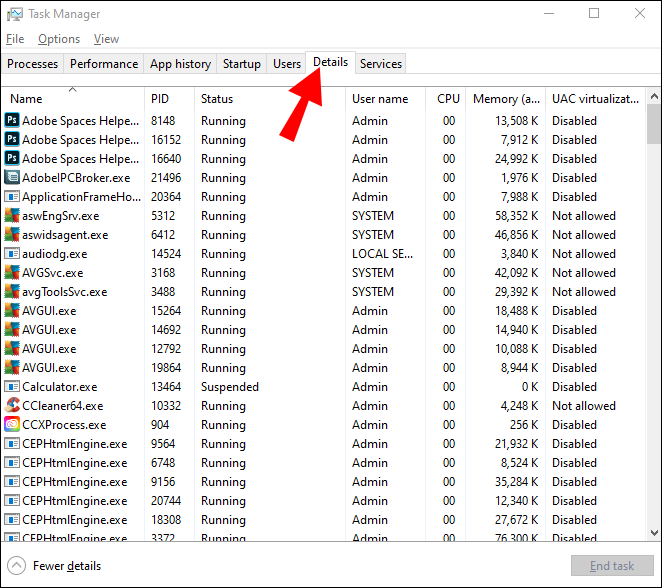
Task: Click the ApplicationFrameHost process icon
Action: [12, 196]
